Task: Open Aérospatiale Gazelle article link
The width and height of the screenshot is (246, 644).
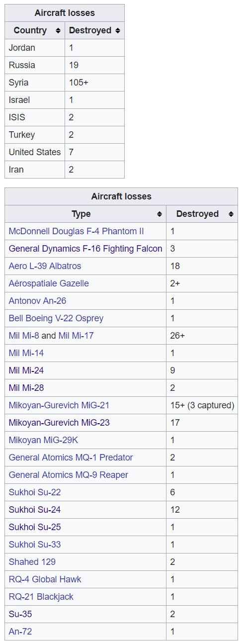Action: [x=49, y=283]
